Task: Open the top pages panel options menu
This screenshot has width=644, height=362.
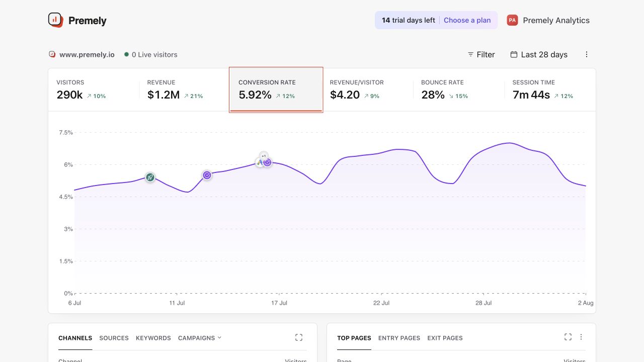Action: pos(581,337)
